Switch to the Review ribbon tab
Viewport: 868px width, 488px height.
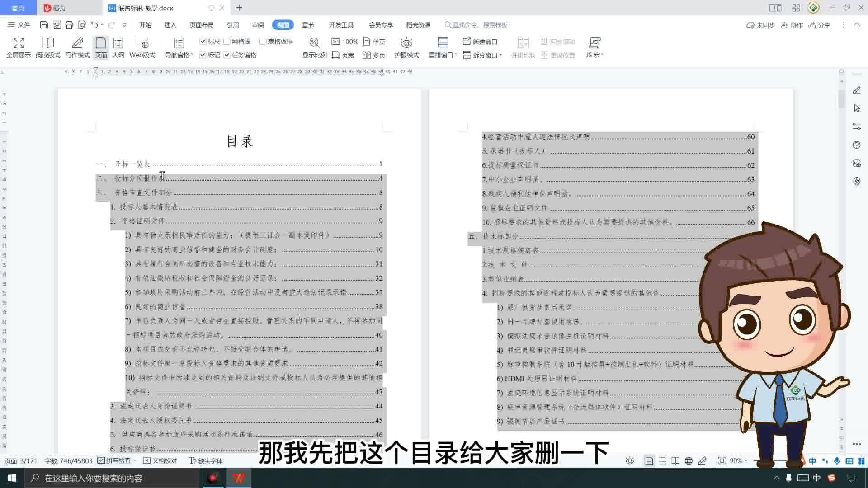[258, 25]
